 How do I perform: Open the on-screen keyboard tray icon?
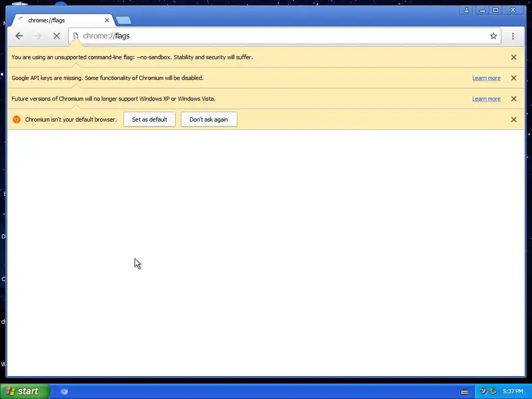tap(464, 392)
